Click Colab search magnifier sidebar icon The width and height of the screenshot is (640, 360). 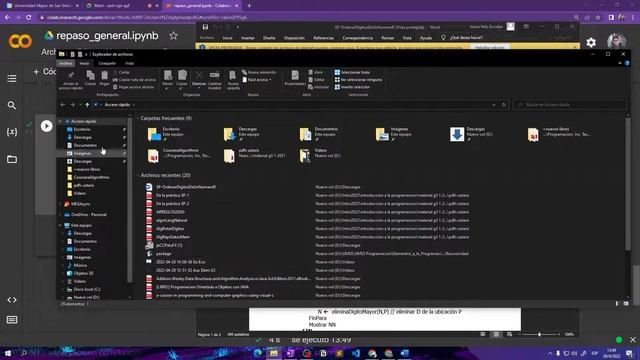click(x=12, y=106)
